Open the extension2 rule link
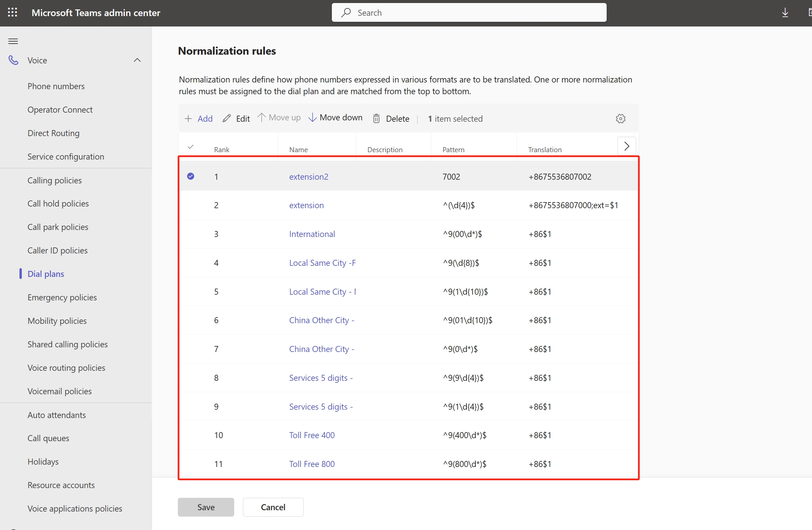This screenshot has height=530, width=812. coord(309,177)
